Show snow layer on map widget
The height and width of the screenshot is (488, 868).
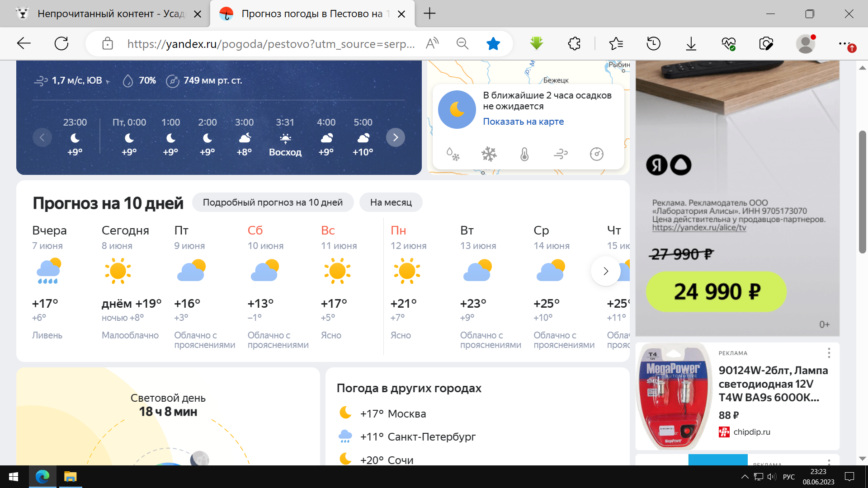point(489,154)
